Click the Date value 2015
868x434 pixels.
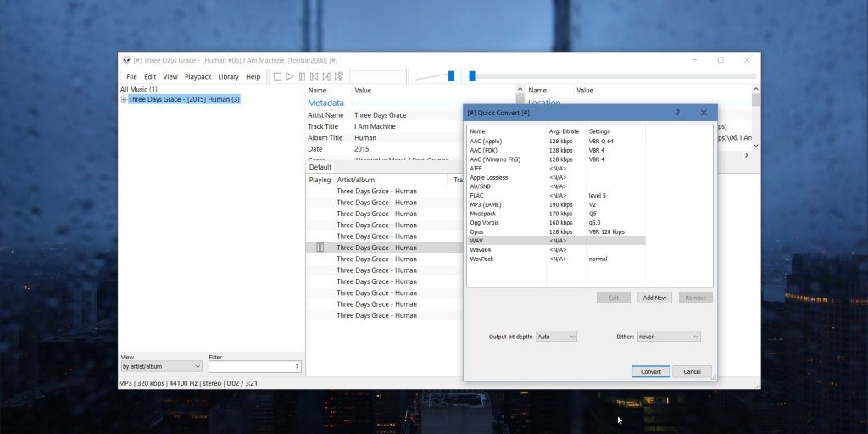[361, 149]
